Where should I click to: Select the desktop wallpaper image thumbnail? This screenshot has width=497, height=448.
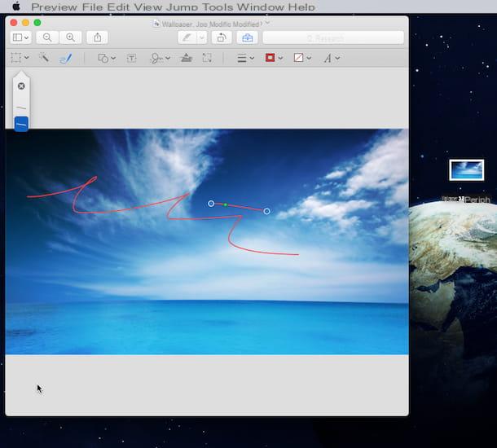coord(467,170)
